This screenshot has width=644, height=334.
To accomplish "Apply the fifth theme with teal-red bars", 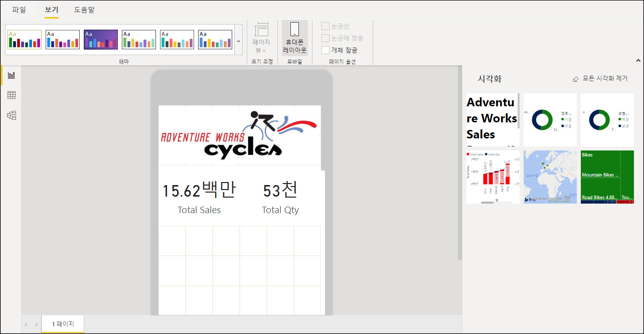I will pos(177,40).
